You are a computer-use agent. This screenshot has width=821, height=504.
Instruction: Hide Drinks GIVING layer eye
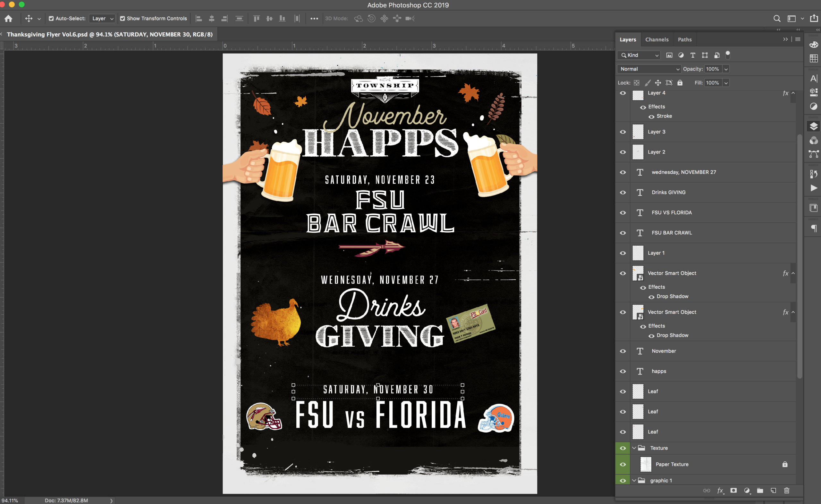pyautogui.click(x=622, y=193)
